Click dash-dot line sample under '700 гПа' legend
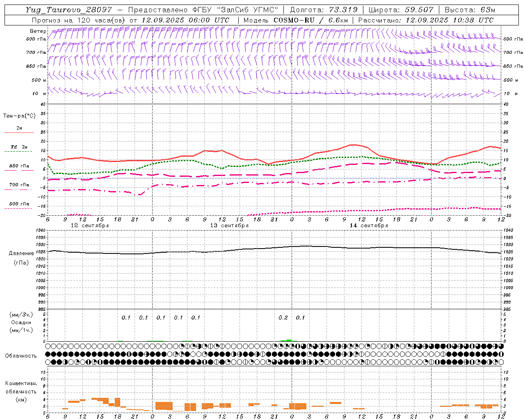Viewport: 525px width, 420px height. [18, 189]
